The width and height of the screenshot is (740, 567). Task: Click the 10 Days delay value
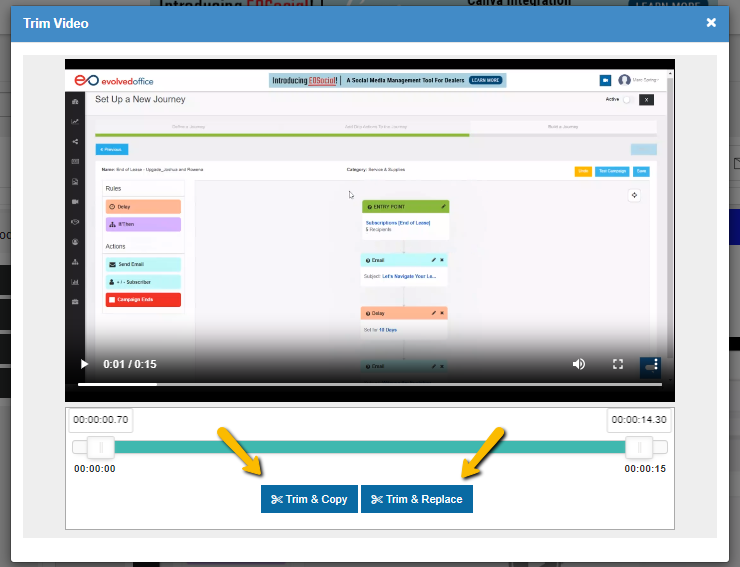tap(388, 330)
